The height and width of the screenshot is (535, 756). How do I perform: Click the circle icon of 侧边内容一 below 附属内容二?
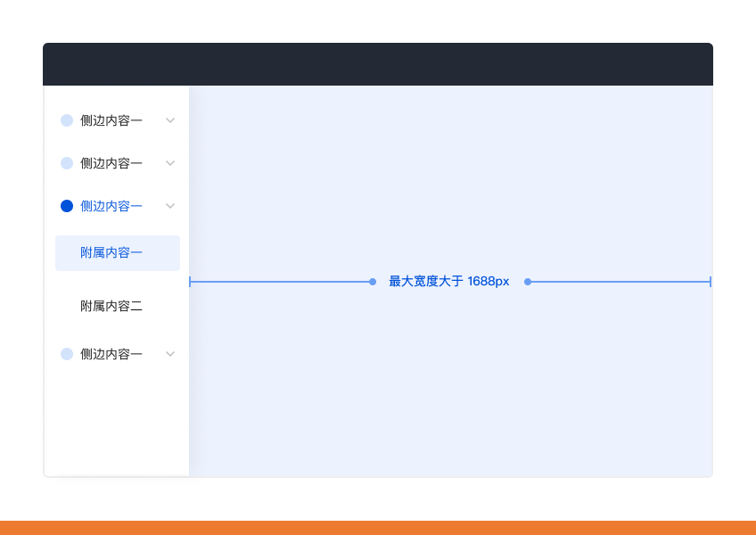67,354
